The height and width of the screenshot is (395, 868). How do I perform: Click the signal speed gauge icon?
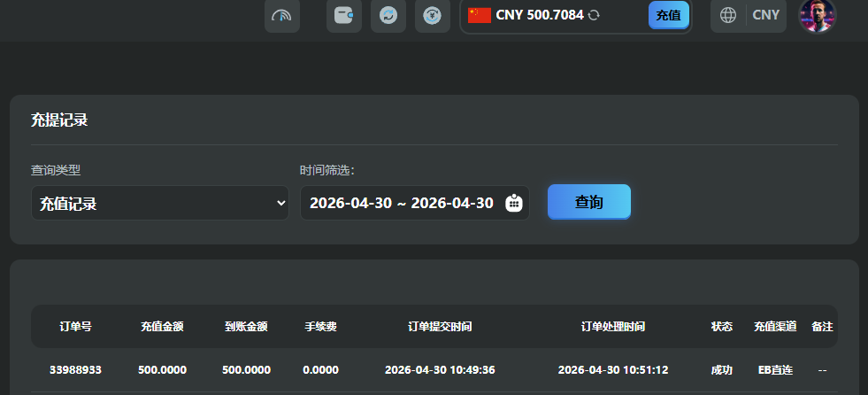pos(281,16)
